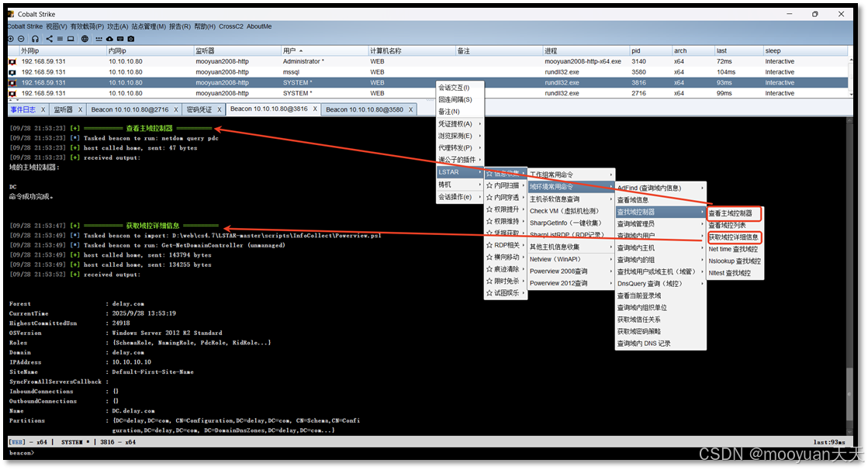
Task: Open the CrossC2 menu
Action: [231, 26]
